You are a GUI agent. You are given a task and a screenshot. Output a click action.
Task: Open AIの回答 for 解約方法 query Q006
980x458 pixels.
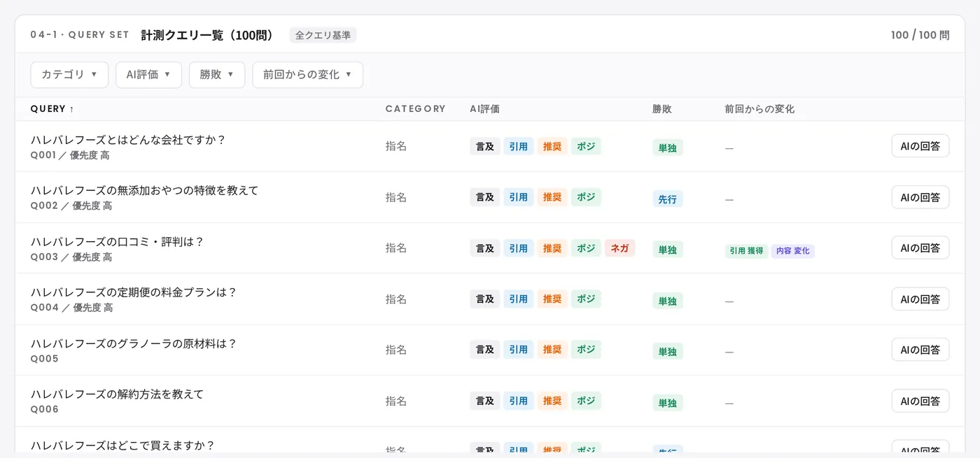920,401
